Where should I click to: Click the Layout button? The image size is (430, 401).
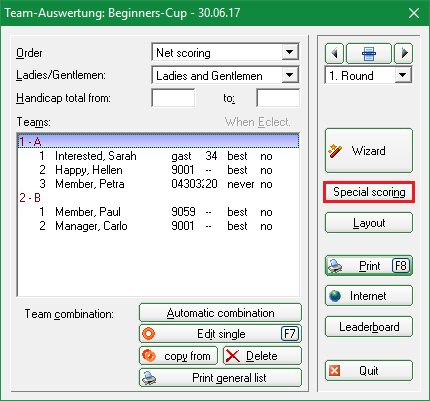369,223
